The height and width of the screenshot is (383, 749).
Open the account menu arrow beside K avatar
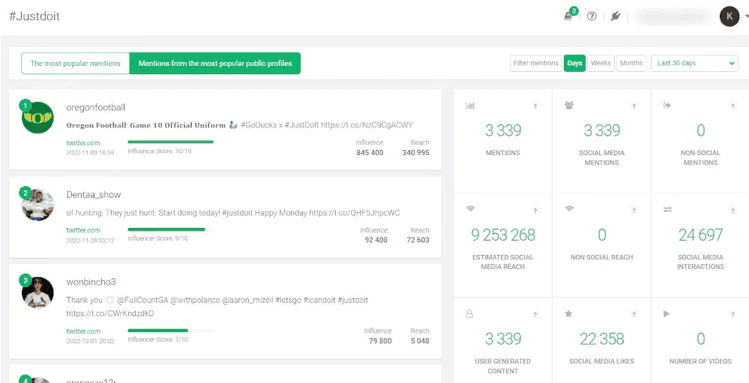(746, 17)
